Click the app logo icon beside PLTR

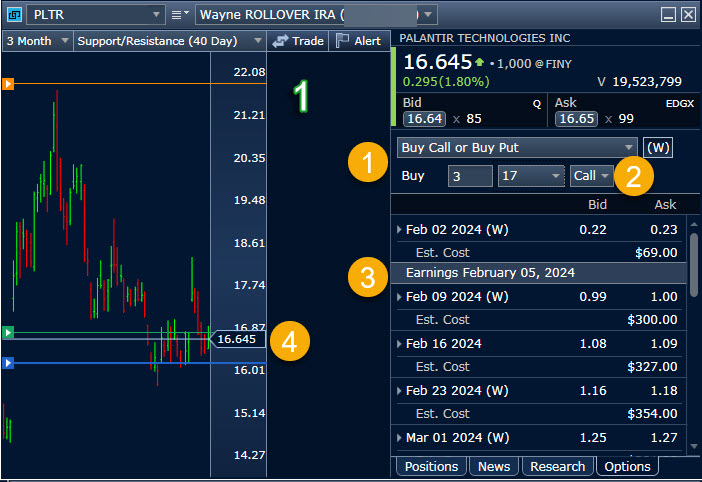point(12,14)
